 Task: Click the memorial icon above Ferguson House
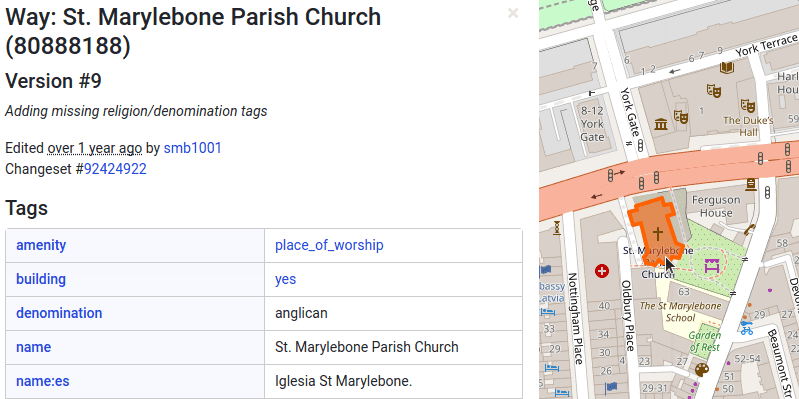point(750,184)
